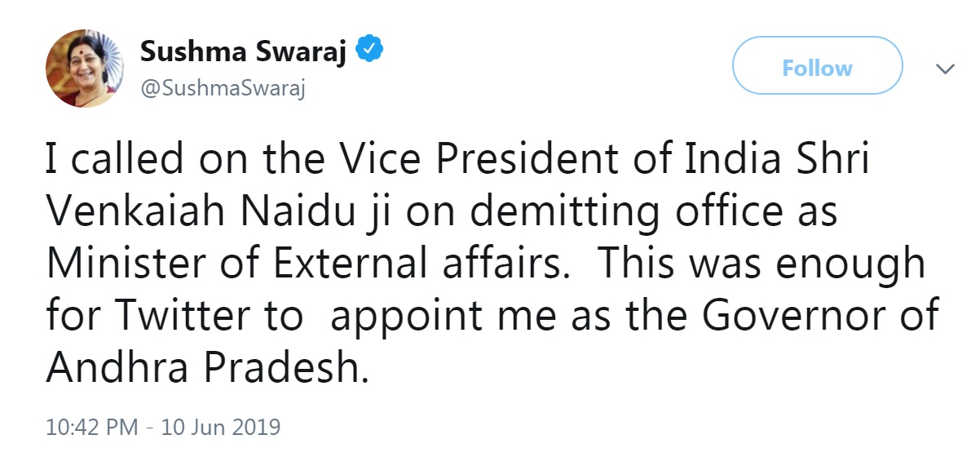Screen dimensions: 980x457
Task: Expand the tweet options chevron
Action: point(945,69)
